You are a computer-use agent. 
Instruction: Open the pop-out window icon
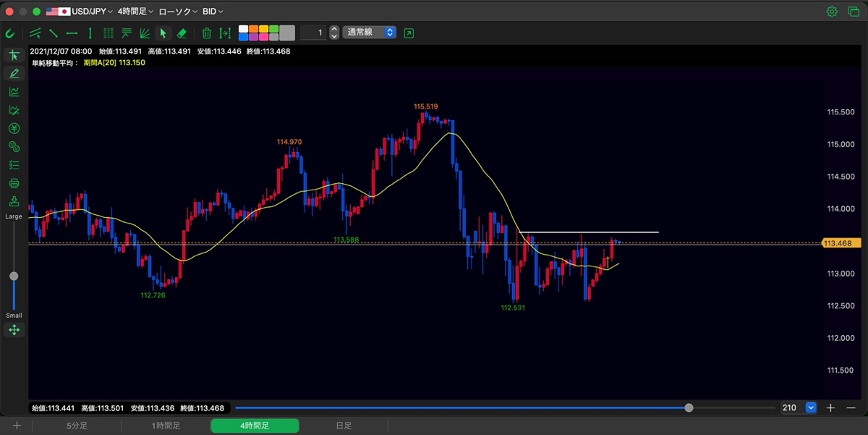409,33
